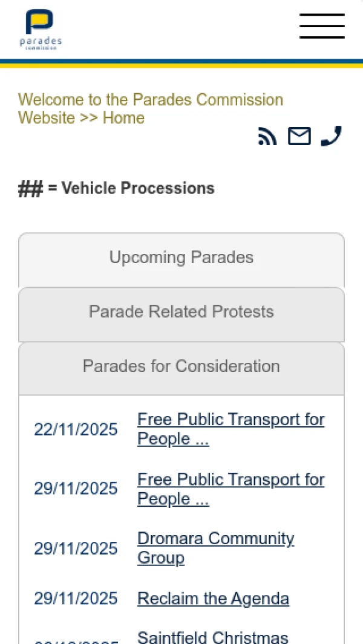Click the Welcome to the Parades Commission text
363x644 pixels.
pyautogui.click(x=151, y=100)
